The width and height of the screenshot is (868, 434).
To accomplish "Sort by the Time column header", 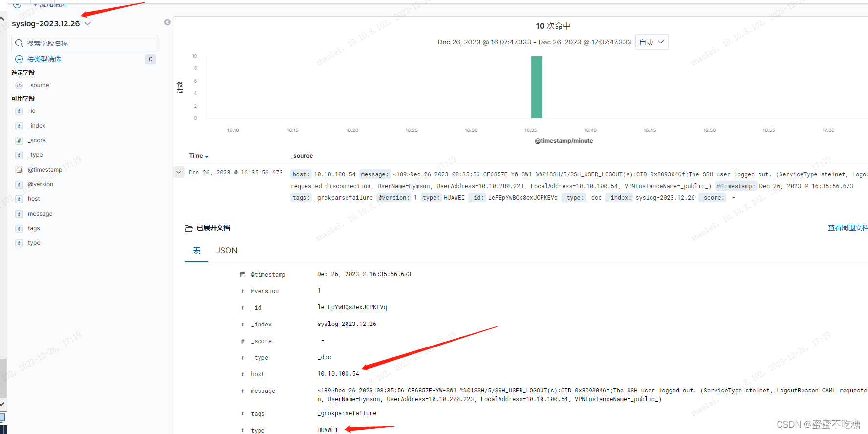I will coord(196,156).
